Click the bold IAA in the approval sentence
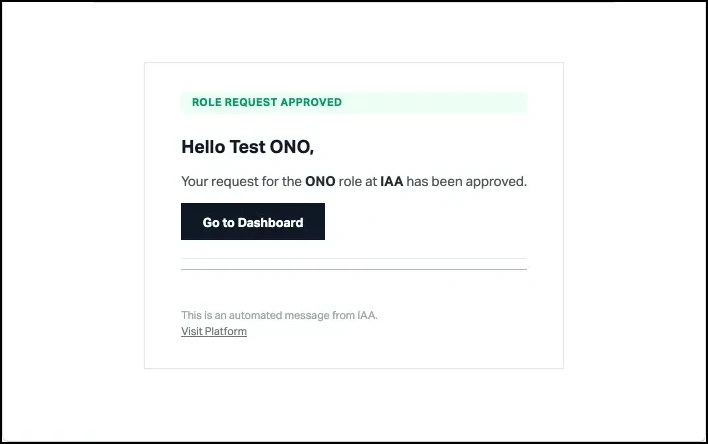Viewport: 708px width, 444px height. pos(392,182)
